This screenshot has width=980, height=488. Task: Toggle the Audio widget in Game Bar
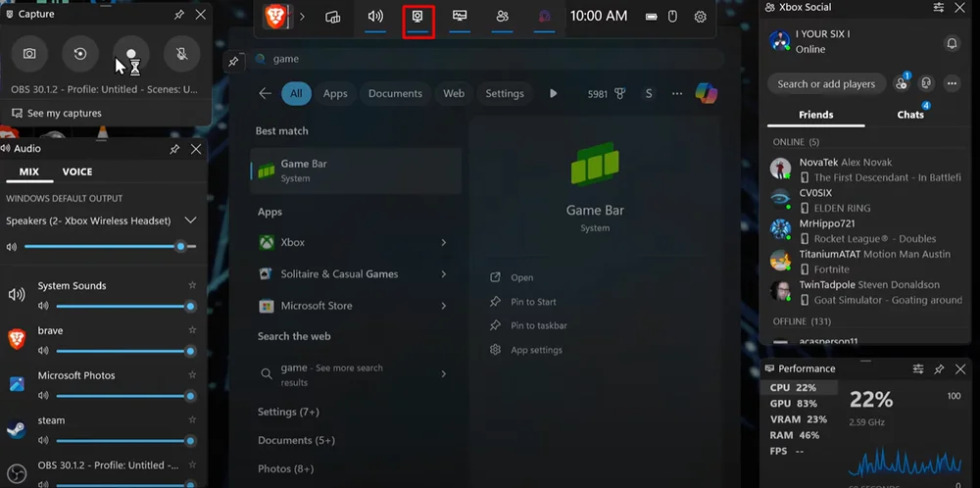coord(375,17)
